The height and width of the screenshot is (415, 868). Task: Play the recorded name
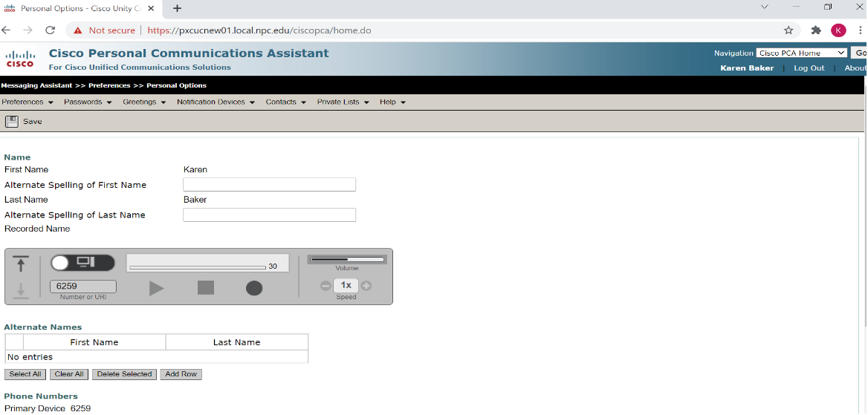[157, 288]
